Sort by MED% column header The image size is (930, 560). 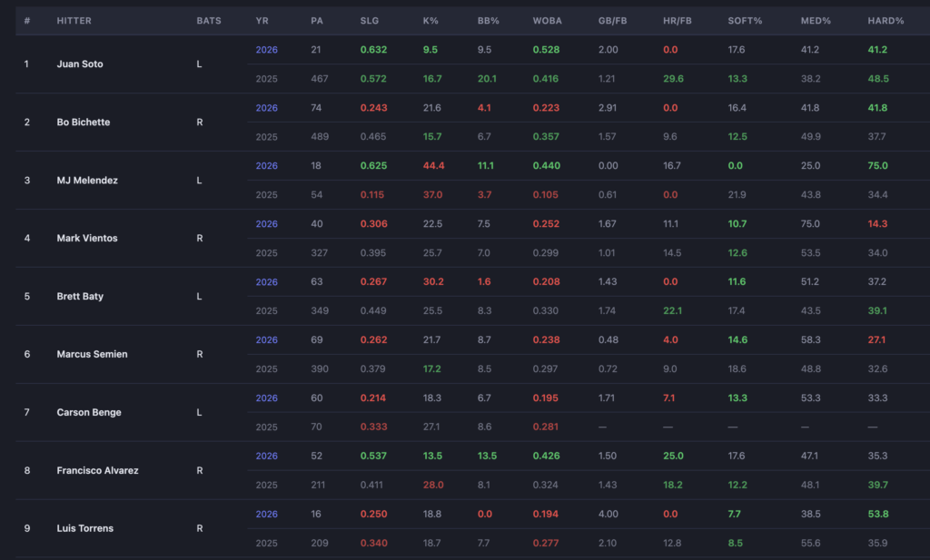(x=816, y=21)
